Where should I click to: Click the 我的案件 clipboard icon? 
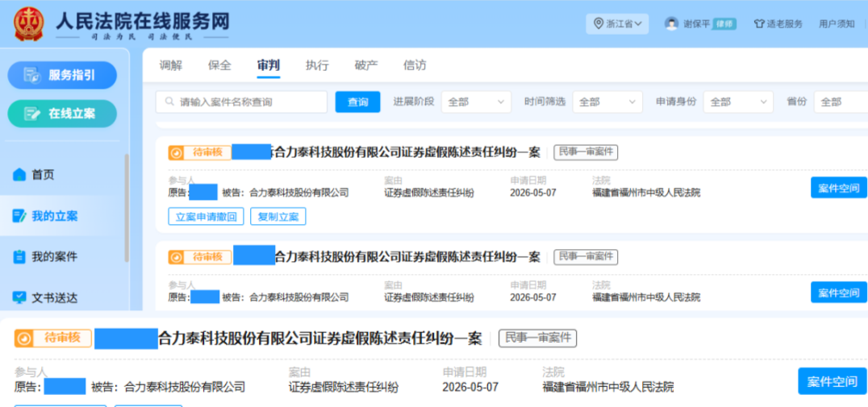[x=19, y=256]
